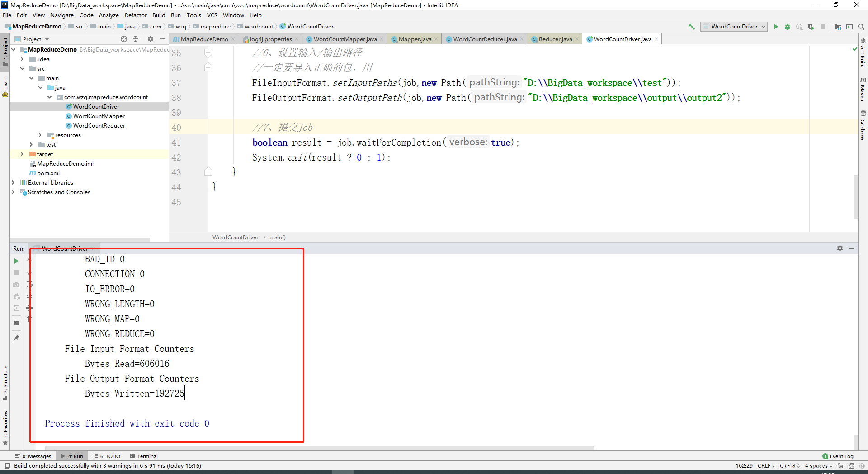The image size is (868, 474).
Task: Switch to WordCountReducer.java tab
Action: (485, 39)
